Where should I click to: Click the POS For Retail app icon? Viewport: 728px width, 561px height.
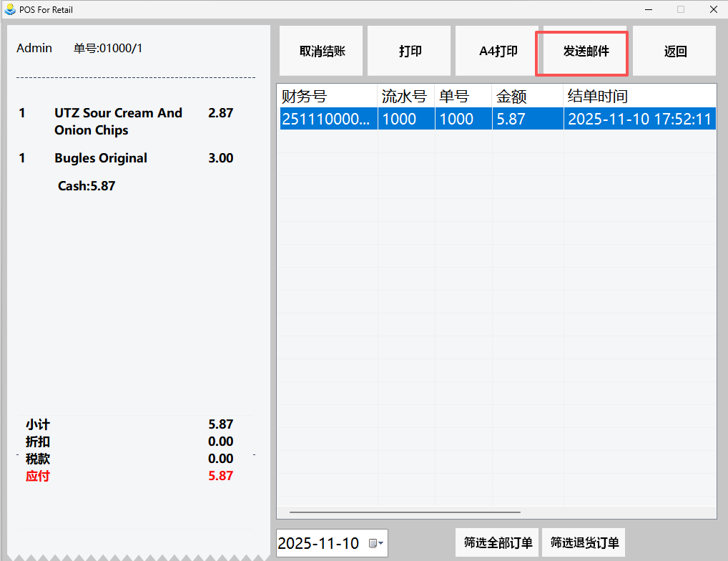pos(10,9)
